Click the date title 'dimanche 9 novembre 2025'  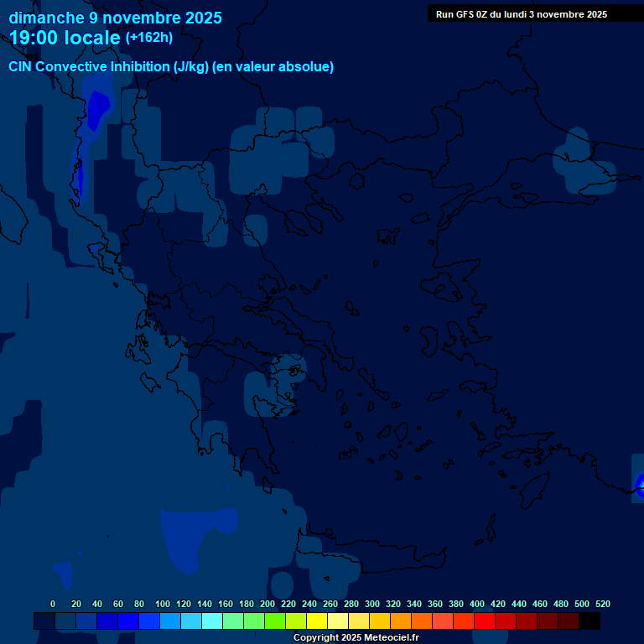pyautogui.click(x=116, y=18)
